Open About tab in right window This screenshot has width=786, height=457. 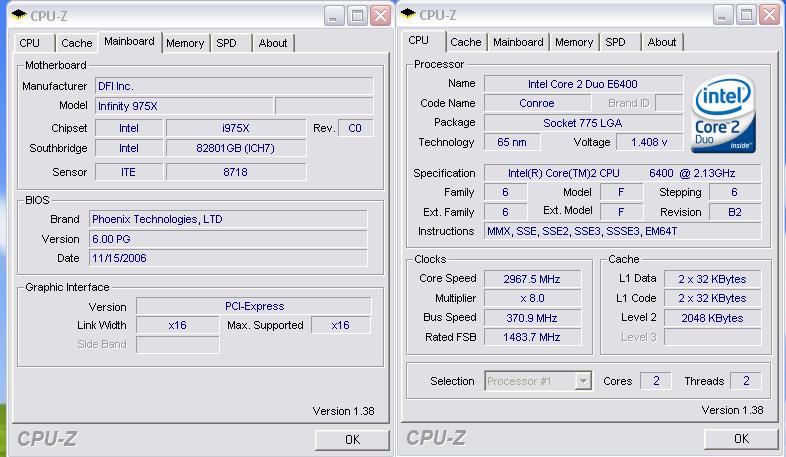pyautogui.click(x=662, y=42)
